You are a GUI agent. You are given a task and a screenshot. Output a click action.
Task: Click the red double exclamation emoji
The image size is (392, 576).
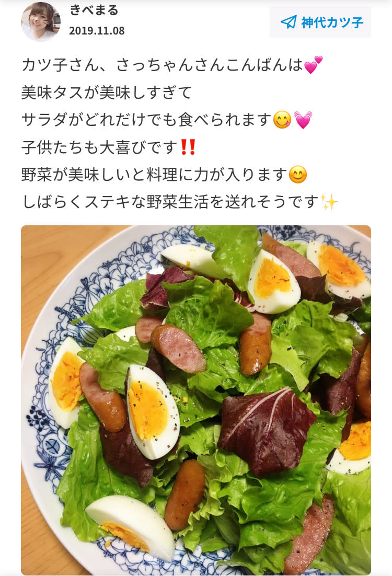click(188, 147)
